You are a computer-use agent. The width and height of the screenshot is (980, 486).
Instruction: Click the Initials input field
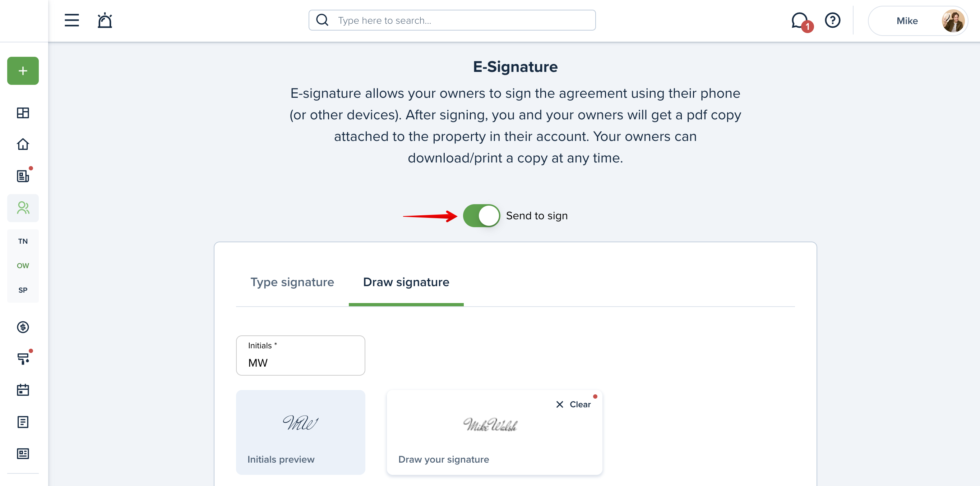click(301, 356)
